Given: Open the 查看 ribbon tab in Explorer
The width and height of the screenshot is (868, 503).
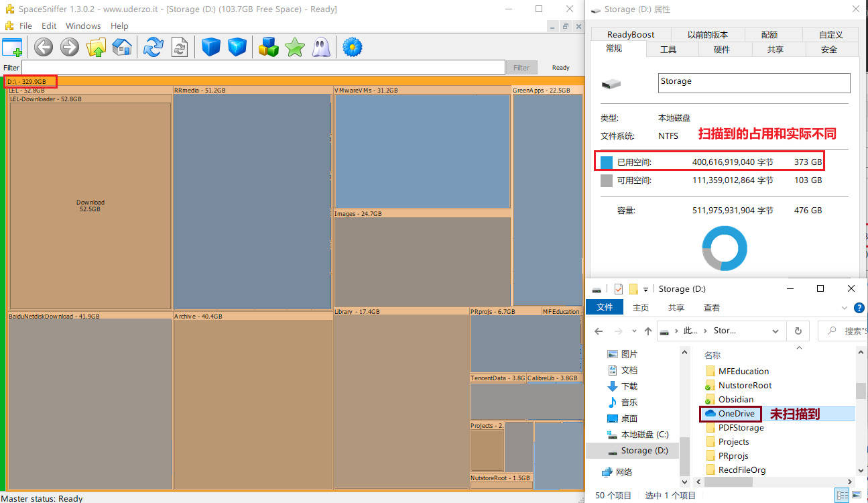Looking at the screenshot, I should pos(712,307).
